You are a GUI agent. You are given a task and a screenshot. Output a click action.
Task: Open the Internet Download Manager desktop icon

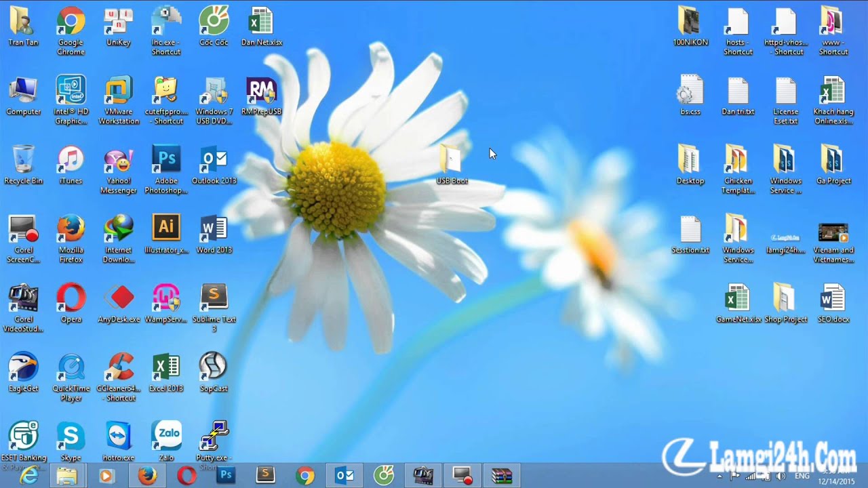118,239
